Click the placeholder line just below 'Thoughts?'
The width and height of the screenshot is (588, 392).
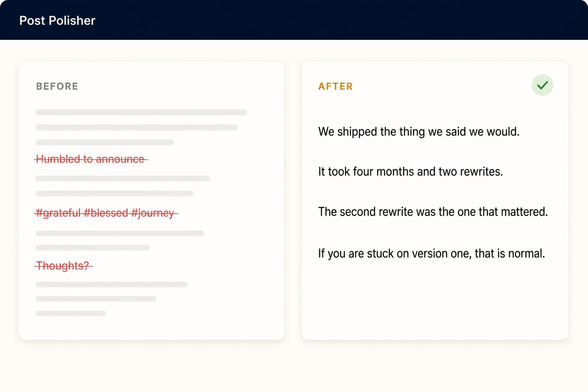[x=111, y=284]
